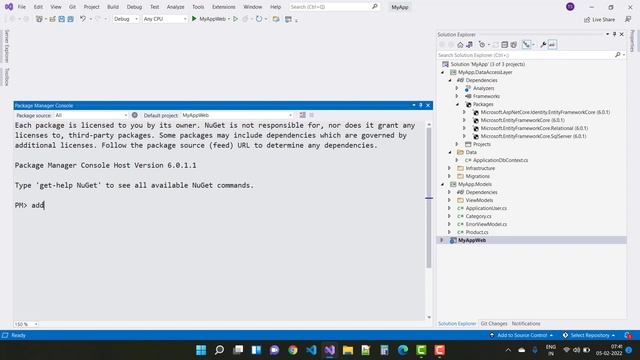Open the Any CPU platform dropdown
The width and height of the screenshot is (640, 360).
(165, 19)
